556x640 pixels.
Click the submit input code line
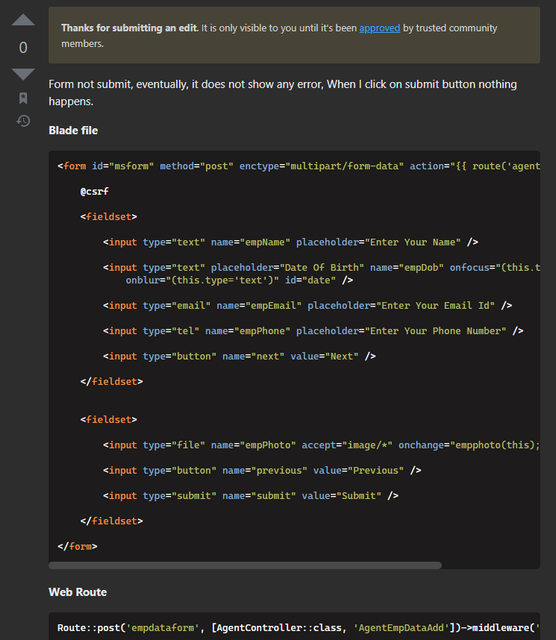click(251, 496)
